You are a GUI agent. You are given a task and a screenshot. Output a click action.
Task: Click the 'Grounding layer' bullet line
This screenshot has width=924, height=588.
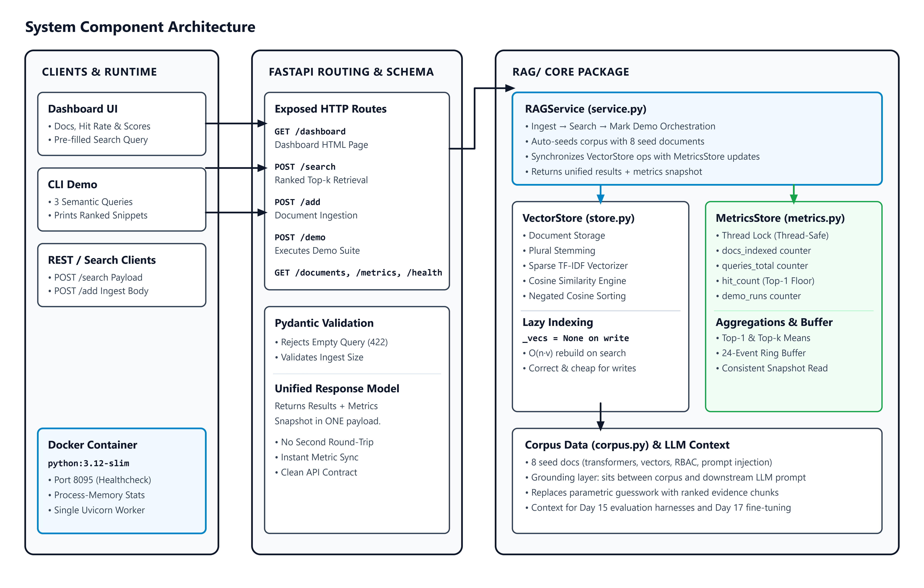(665, 477)
